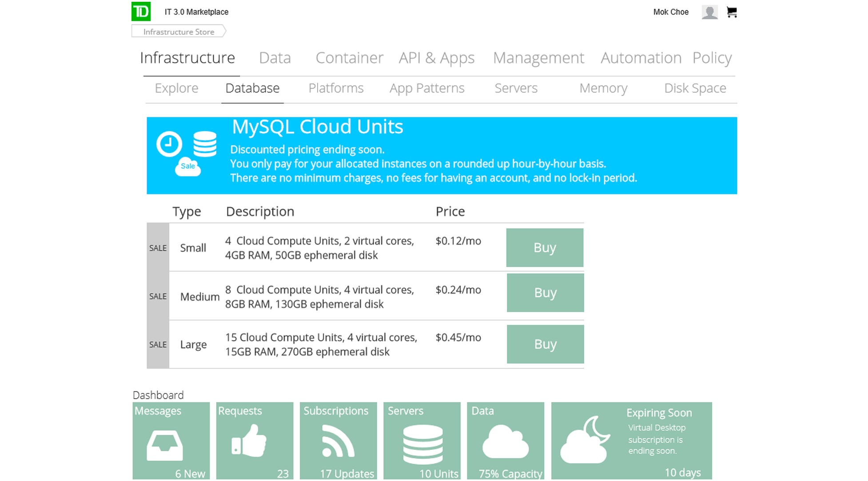Image resolution: width=868 pixels, height=481 pixels.
Task: Click the user profile avatar icon
Action: [709, 12]
